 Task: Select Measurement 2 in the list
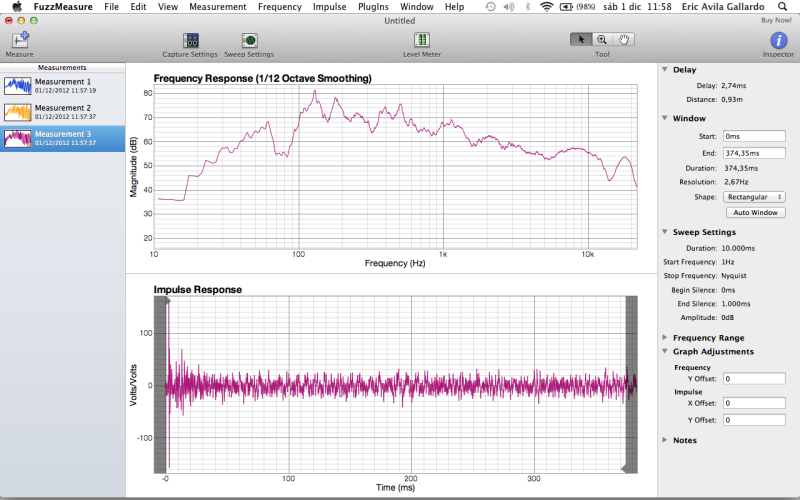coord(62,111)
